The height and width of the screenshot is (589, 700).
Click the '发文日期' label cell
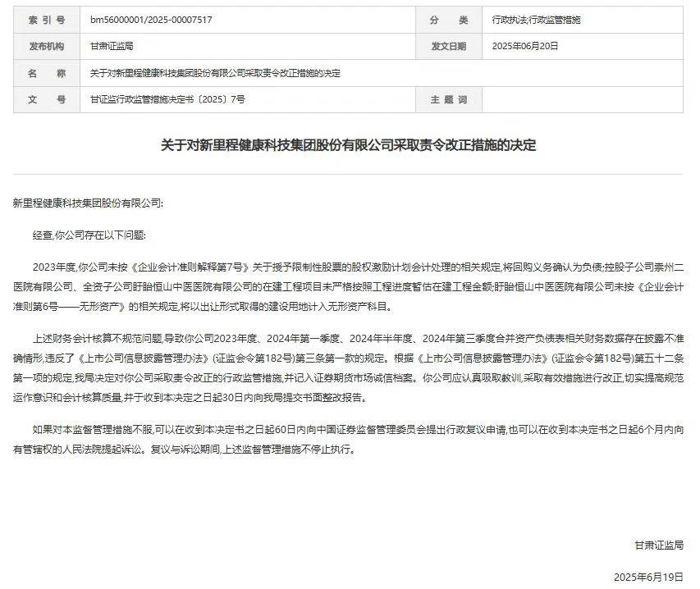coord(449,47)
